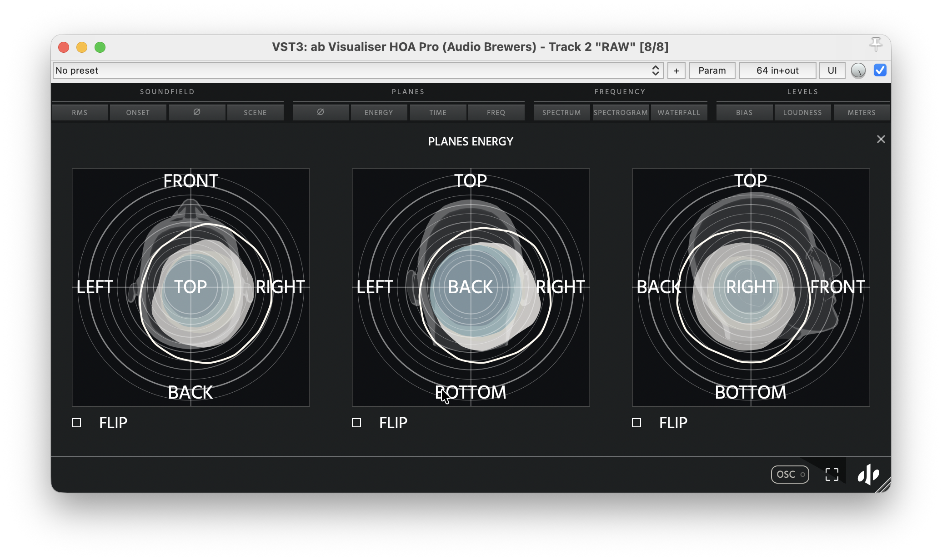Image resolution: width=942 pixels, height=560 pixels.
Task: Disable the planes with its ∅ button
Action: point(321,112)
